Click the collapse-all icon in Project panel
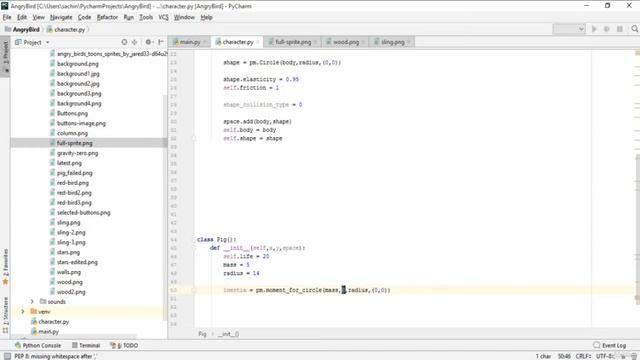 (134, 42)
